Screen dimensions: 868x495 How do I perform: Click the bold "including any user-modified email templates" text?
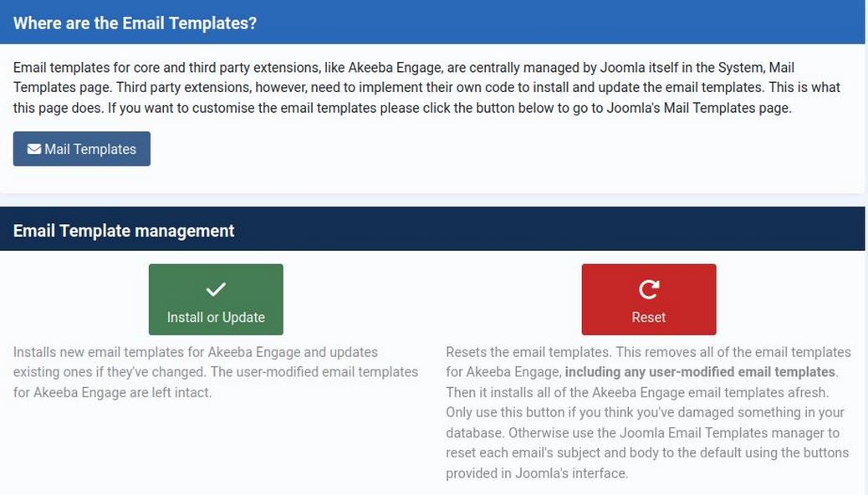[x=699, y=372]
